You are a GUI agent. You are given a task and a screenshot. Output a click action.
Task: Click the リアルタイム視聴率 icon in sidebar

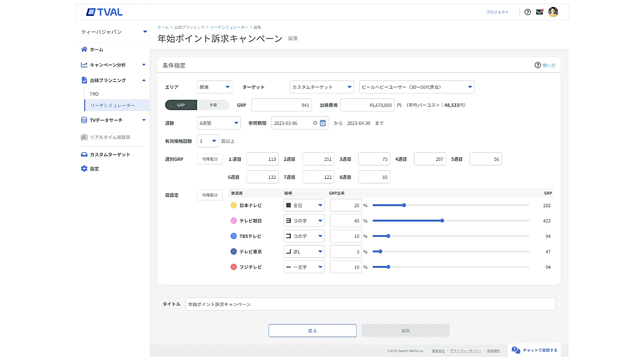tap(84, 137)
